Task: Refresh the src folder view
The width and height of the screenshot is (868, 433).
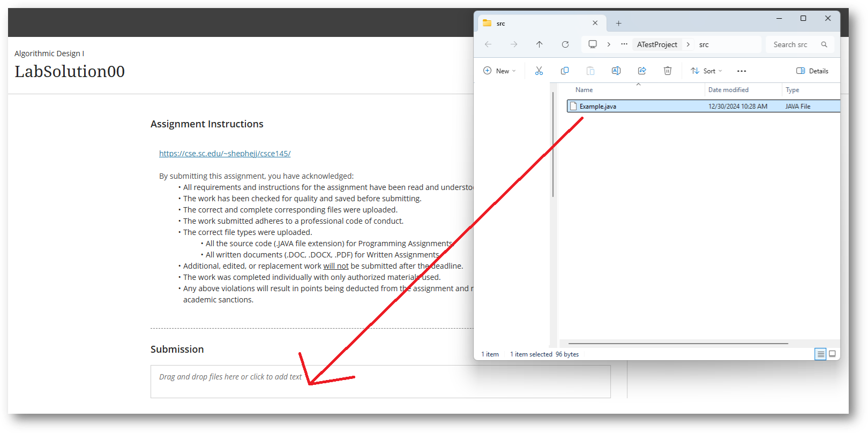Action: tap(565, 44)
